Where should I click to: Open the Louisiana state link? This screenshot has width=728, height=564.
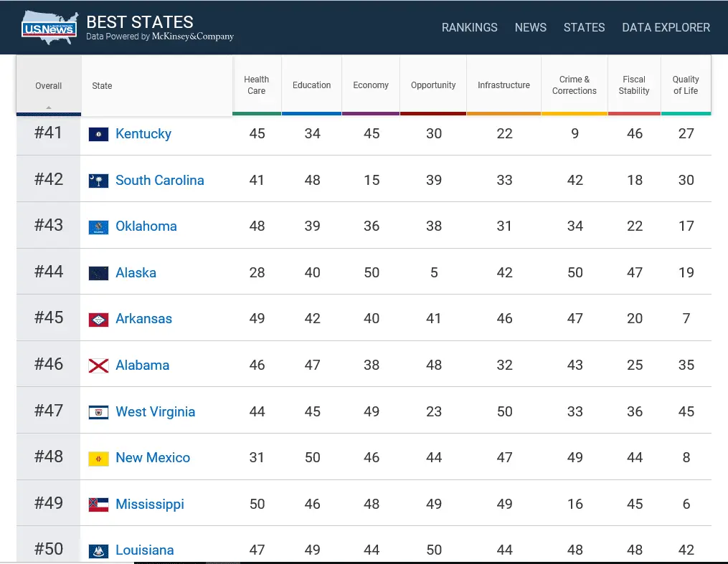pos(144,550)
